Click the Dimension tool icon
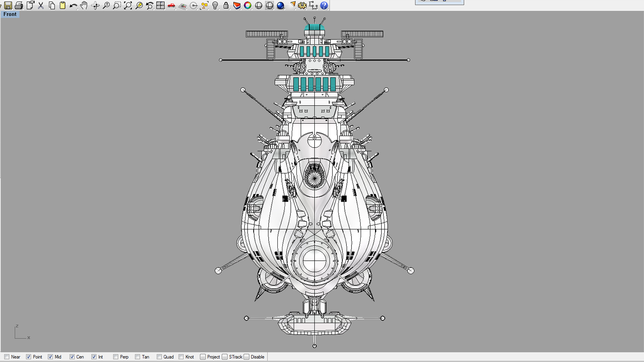644x362 pixels. (x=313, y=5)
